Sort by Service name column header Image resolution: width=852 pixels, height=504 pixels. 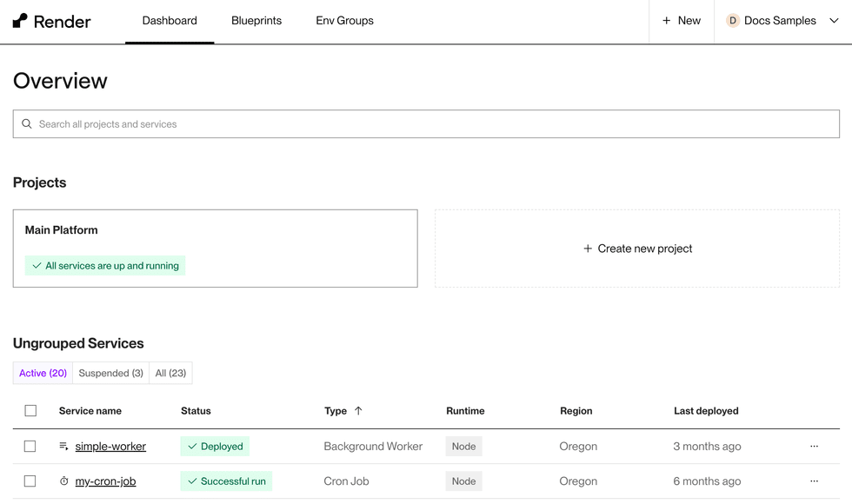90,410
